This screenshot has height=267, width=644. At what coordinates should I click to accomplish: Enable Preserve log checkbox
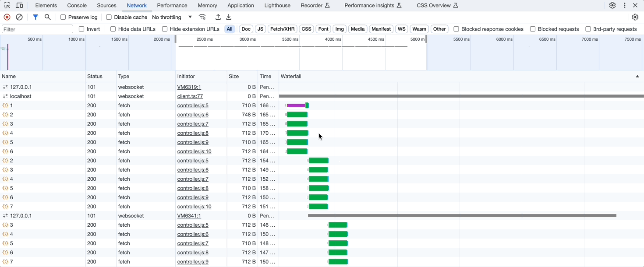63,17
